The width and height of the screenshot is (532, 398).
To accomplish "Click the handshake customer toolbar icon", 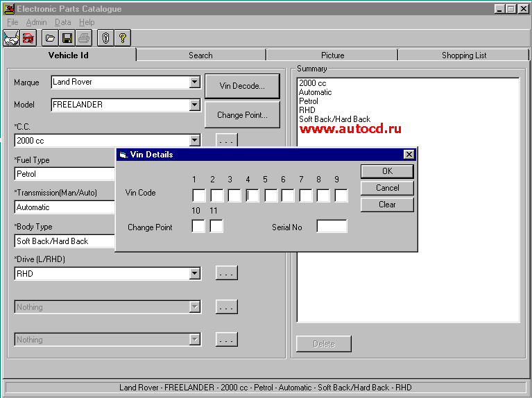I will pyautogui.click(x=12, y=38).
